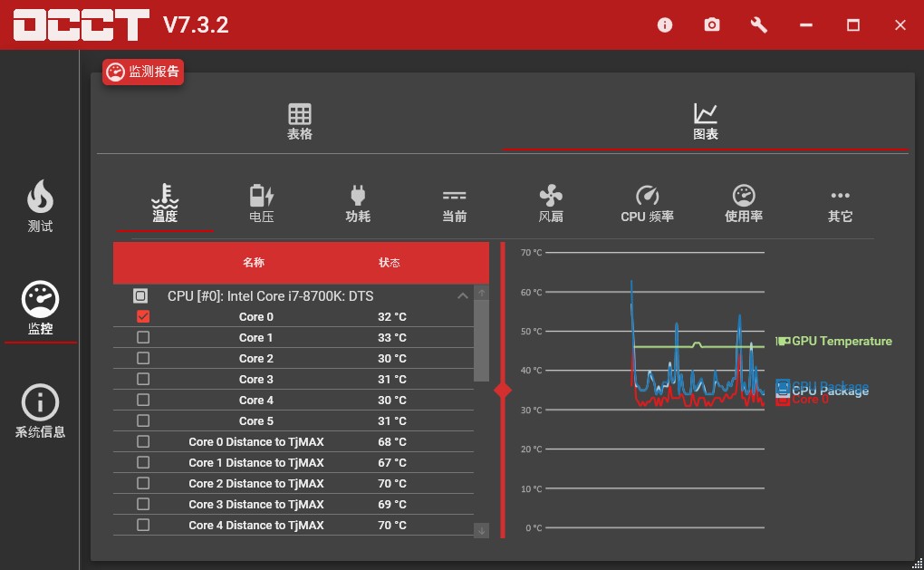Click the sensor list scroll-down arrow
The image size is (924, 570).
[481, 530]
